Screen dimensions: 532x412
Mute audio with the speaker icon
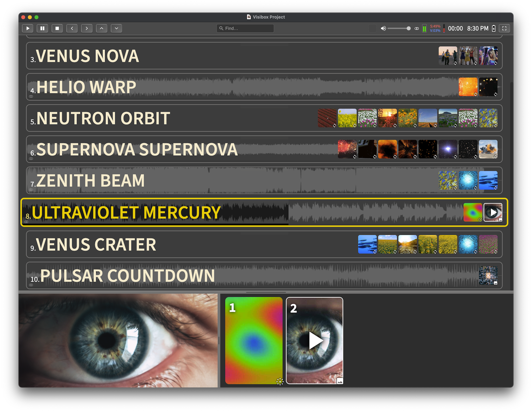pyautogui.click(x=383, y=28)
